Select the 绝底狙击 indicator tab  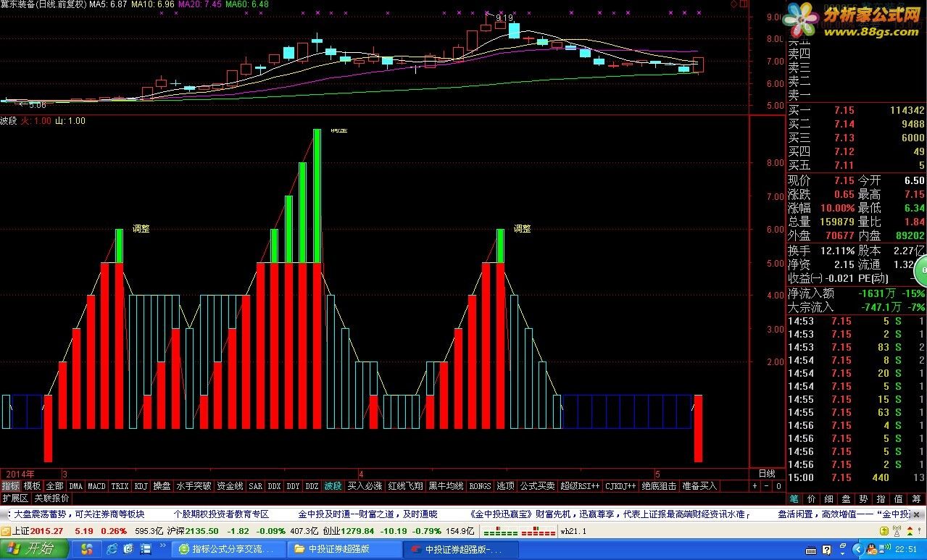coord(659,486)
